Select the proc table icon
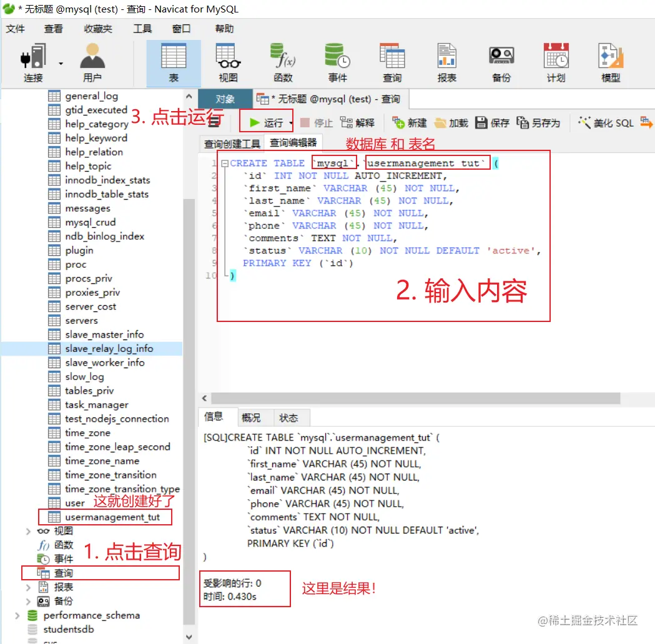Viewport: 655px width, 644px height. pyautogui.click(x=54, y=264)
